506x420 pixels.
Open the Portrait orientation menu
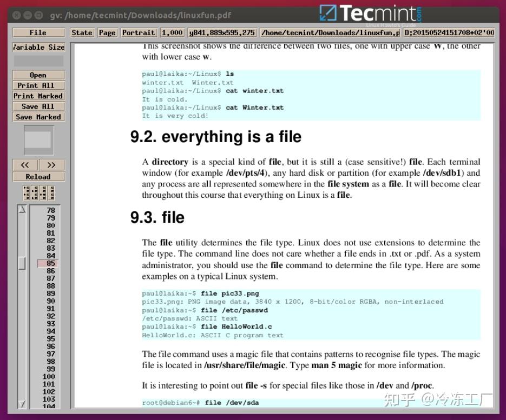pyautogui.click(x=139, y=32)
